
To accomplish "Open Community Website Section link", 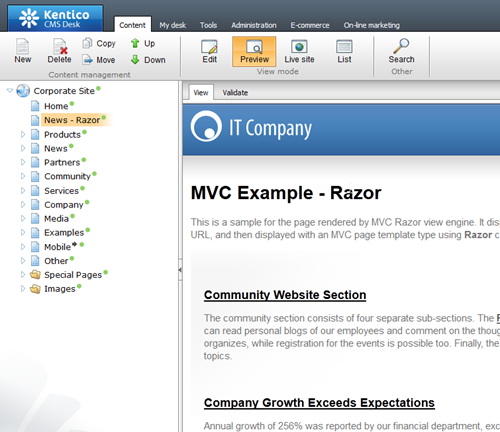I will tap(285, 295).
